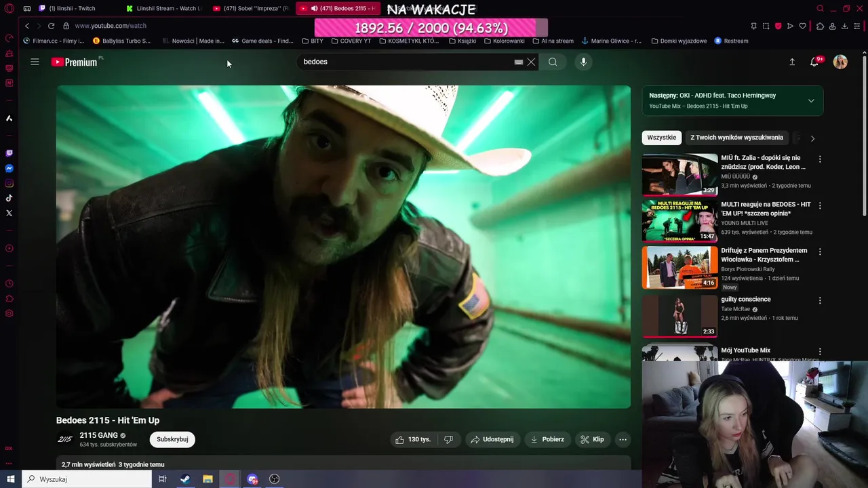Open the snapshot tool in address bar
Viewport: 868px width, 488px height.
click(x=766, y=26)
